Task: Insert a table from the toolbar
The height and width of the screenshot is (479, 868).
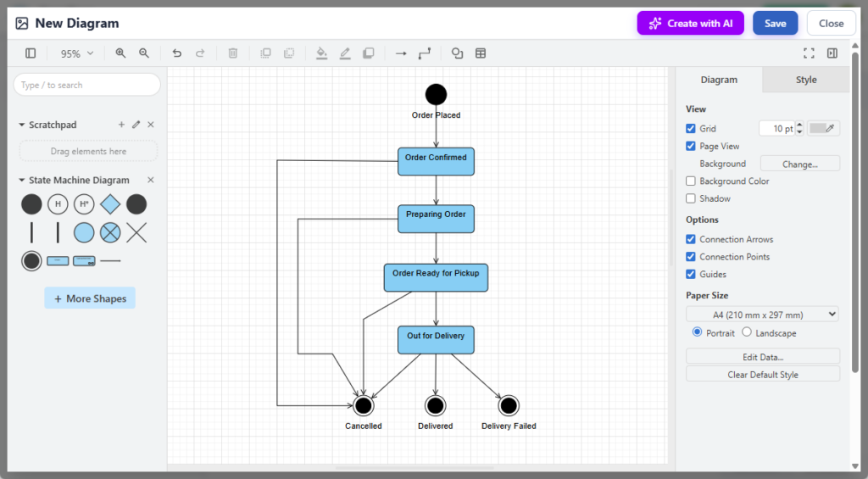Action: click(x=481, y=53)
